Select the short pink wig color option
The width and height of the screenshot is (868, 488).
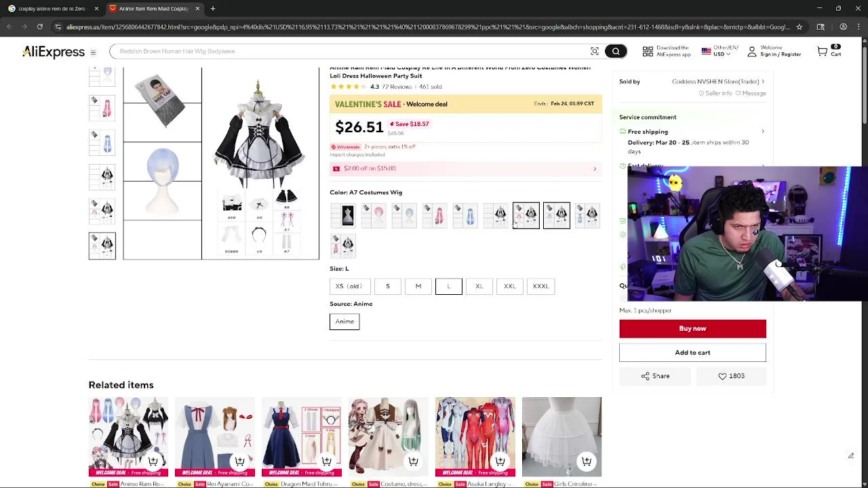pos(374,216)
